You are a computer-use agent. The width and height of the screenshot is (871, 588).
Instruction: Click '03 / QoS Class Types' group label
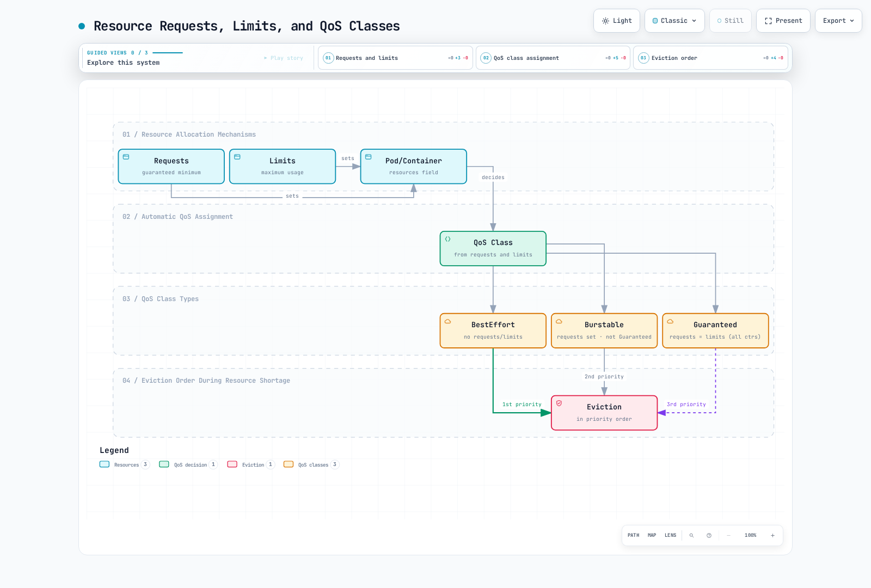161,299
